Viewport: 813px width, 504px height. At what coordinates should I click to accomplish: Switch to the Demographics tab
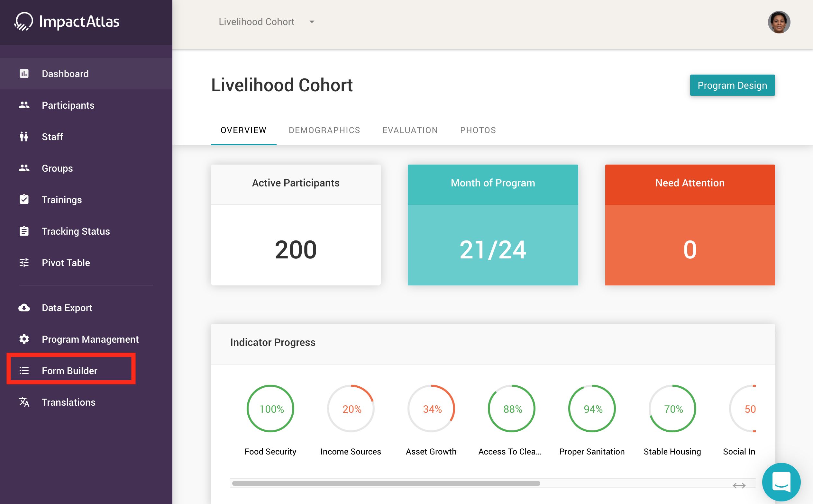324,130
